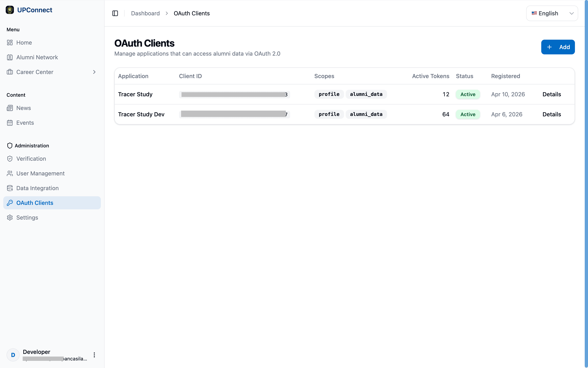Screen dimensions: 588x368
Task: Click Tracer Study client ID field
Action: pyautogui.click(x=234, y=94)
